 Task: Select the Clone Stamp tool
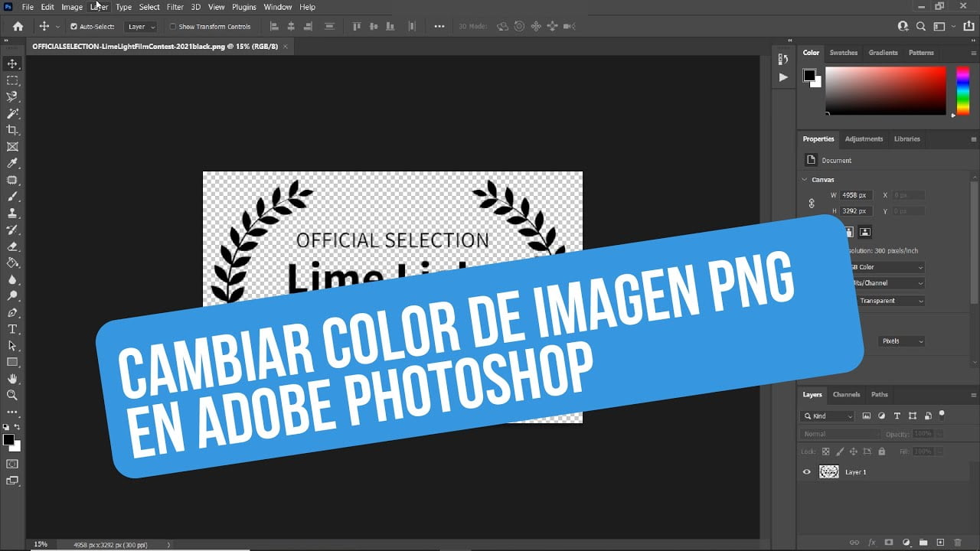point(12,214)
